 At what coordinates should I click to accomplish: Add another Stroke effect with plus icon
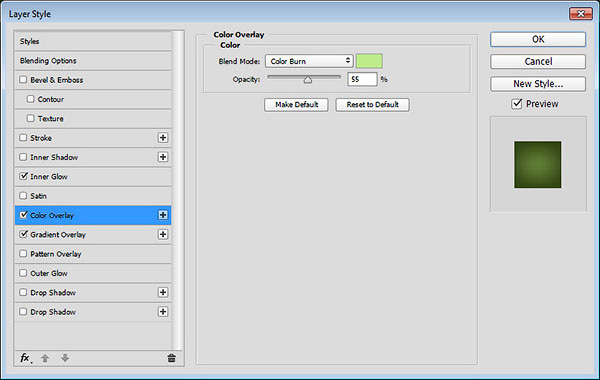click(x=163, y=138)
